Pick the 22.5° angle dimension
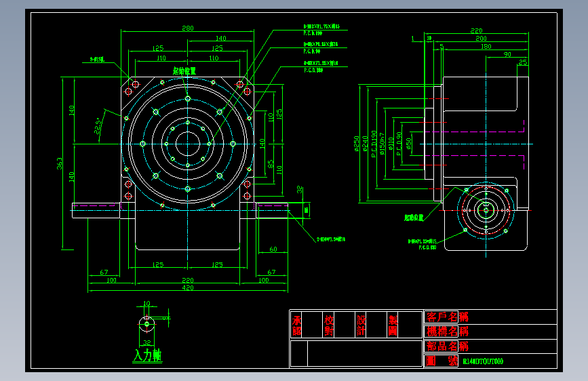 (98, 126)
